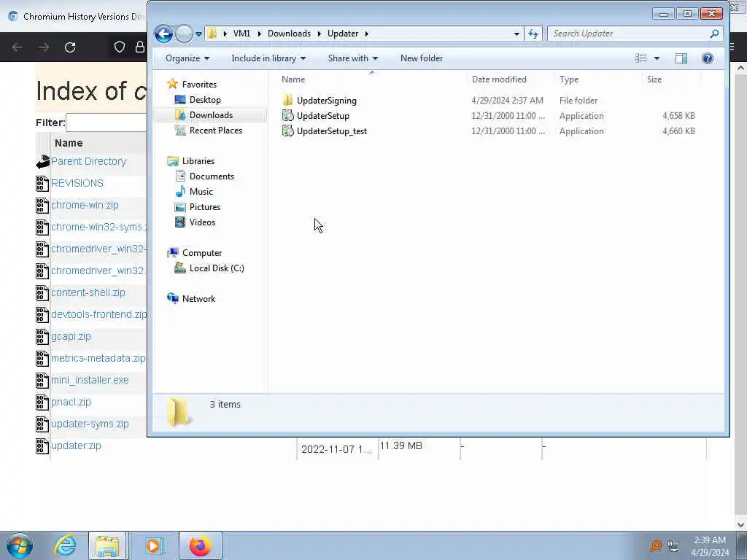Screen dimensions: 747x560
Task: Click the Parent Directory arrow icon
Action: [43, 162]
